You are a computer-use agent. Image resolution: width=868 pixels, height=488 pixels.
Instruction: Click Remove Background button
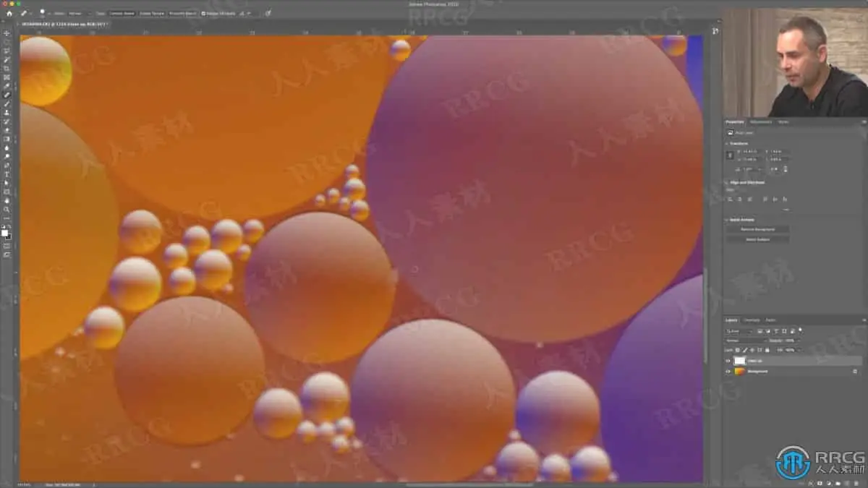[757, 229]
